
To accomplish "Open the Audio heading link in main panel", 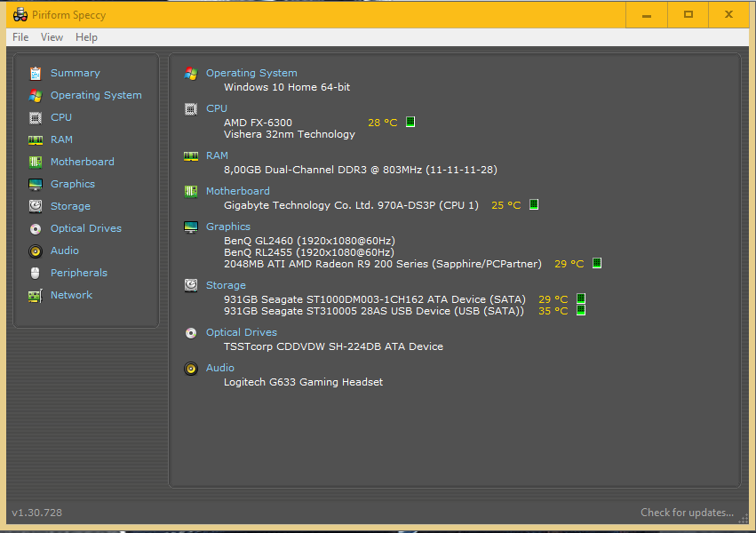I will pyautogui.click(x=219, y=368).
